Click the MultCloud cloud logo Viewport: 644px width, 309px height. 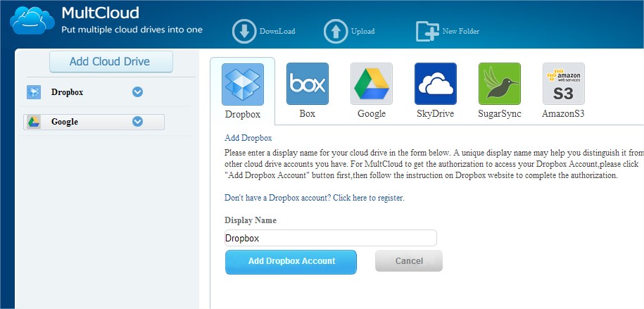tap(32, 20)
